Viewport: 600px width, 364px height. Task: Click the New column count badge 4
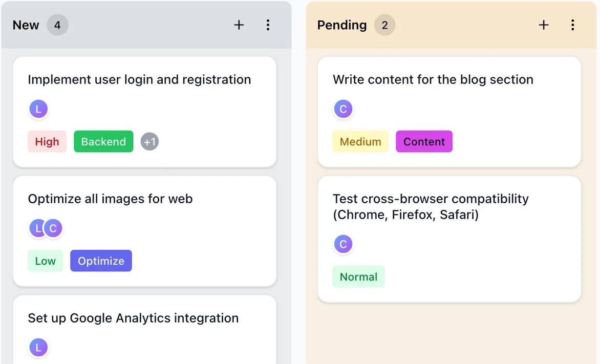pyautogui.click(x=57, y=25)
